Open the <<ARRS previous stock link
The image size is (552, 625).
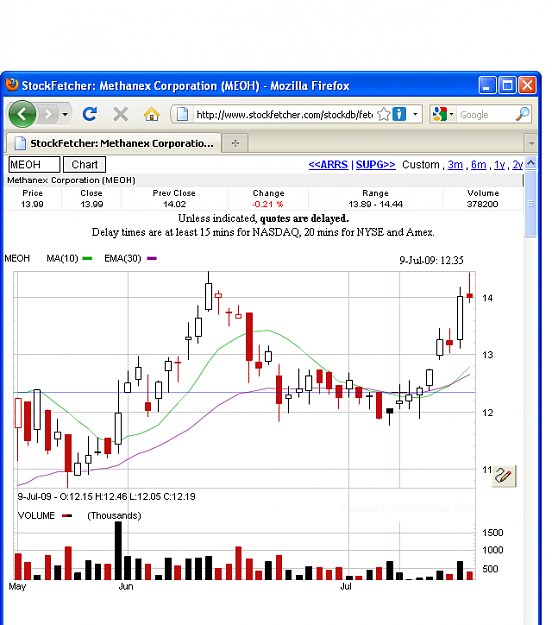328,165
